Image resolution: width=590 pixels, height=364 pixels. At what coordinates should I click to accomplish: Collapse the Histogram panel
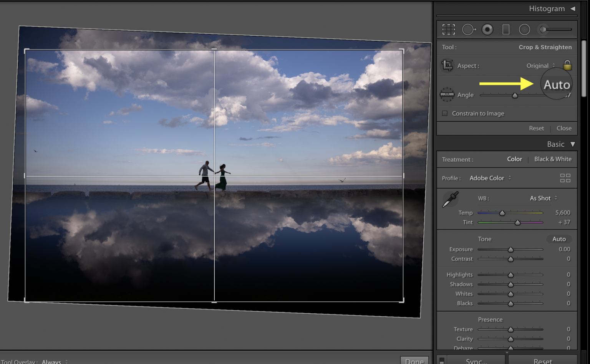(574, 8)
